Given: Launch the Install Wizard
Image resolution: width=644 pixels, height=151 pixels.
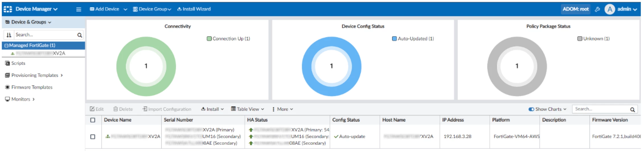Looking at the screenshot, I should tap(194, 9).
